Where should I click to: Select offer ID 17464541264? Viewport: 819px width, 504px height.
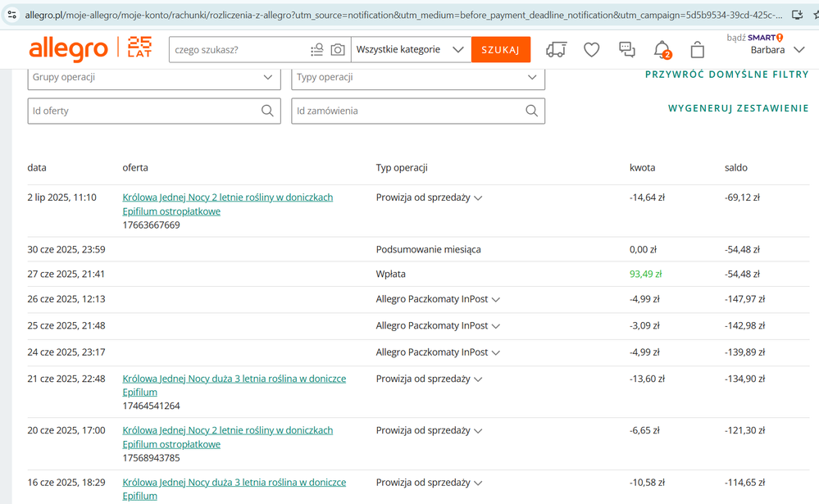click(152, 406)
